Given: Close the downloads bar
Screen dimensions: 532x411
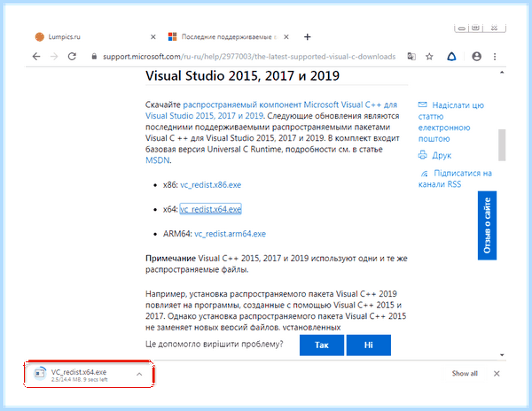Looking at the screenshot, I should point(497,374).
